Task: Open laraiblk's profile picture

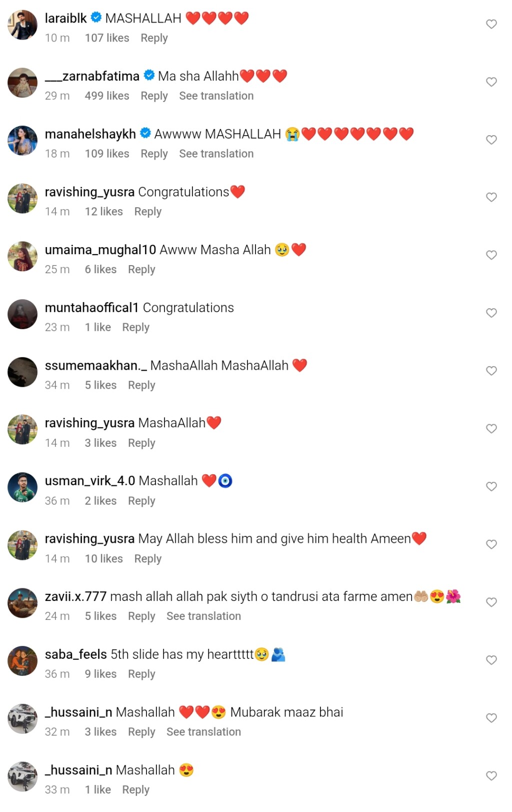Action: tap(22, 25)
